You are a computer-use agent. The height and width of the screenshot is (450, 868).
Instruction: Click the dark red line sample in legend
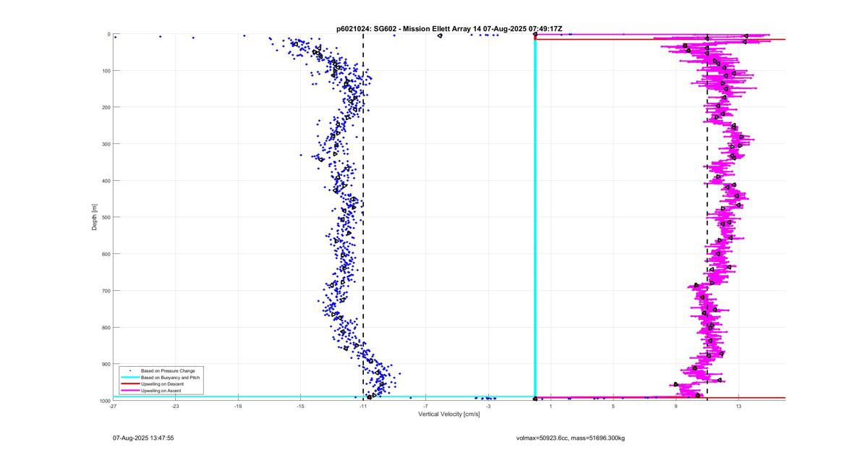click(130, 384)
